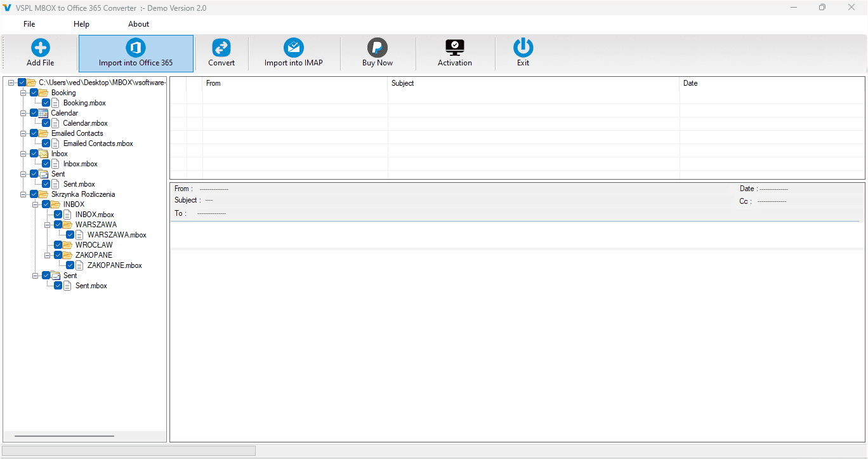Click the ZAKOPANE.mbox file icon
Image resolution: width=868 pixels, height=459 pixels.
tap(80, 265)
